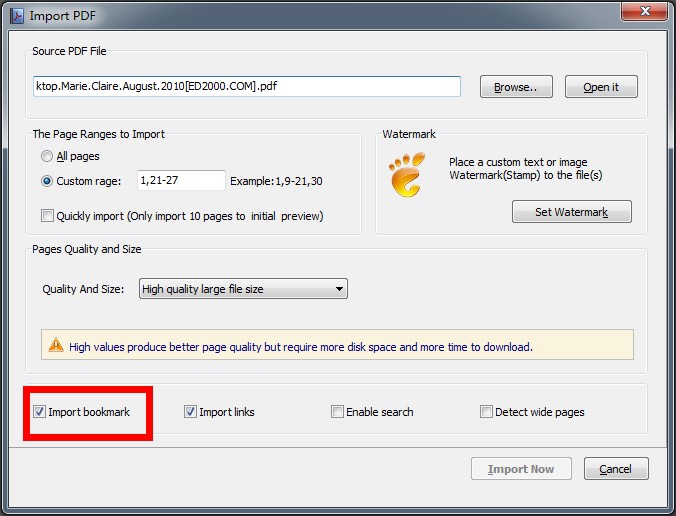The height and width of the screenshot is (516, 676).
Task: Click the custom page range field
Action: click(x=181, y=180)
